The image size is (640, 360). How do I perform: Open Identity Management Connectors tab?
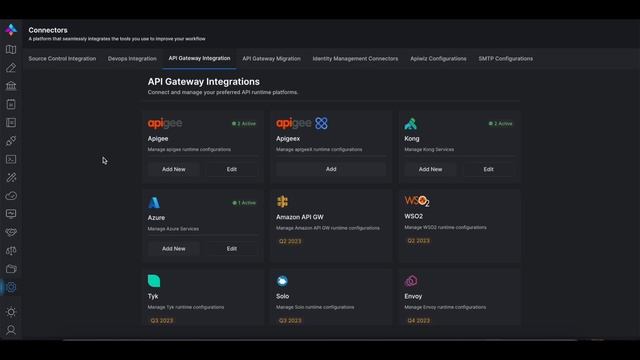point(355,59)
